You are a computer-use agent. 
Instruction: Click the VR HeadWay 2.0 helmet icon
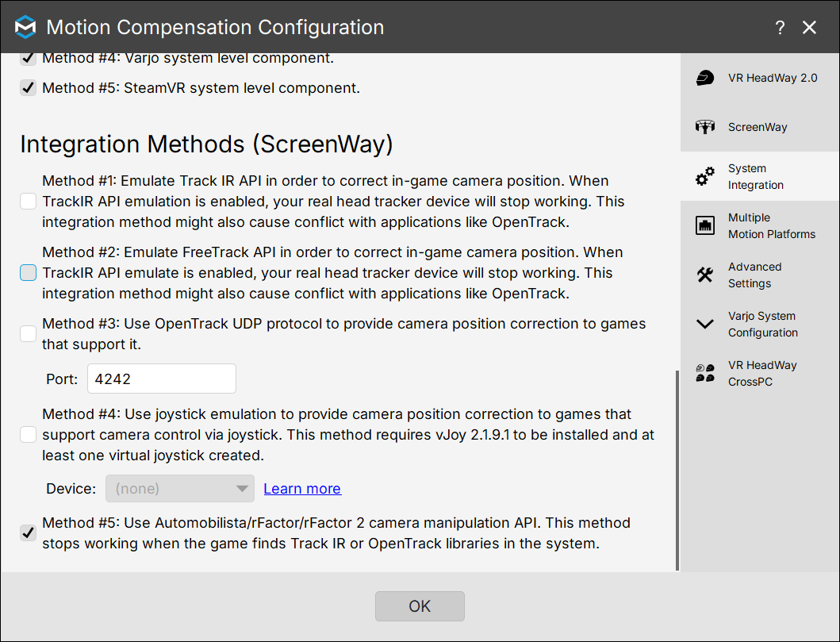705,79
